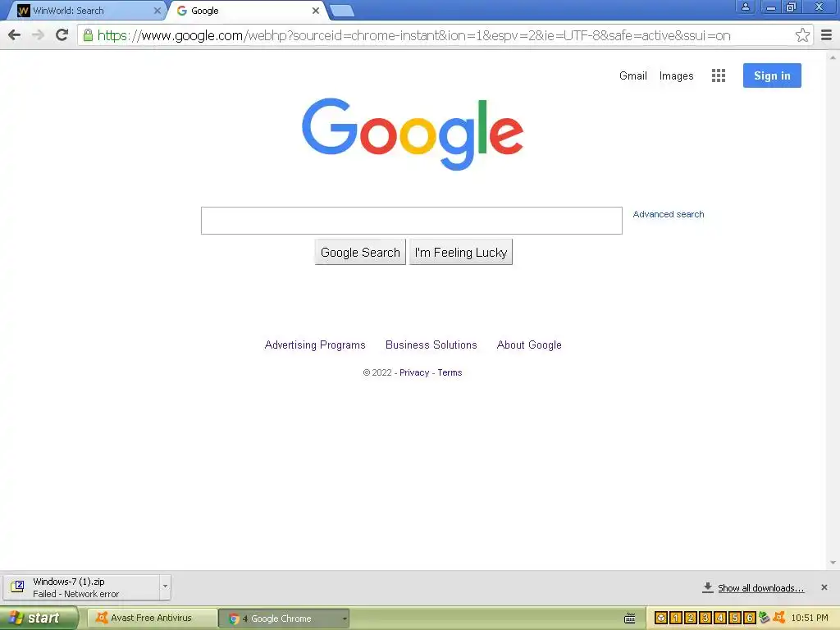This screenshot has height=630, width=840.
Task: Click the page scrollbar up arrow
Action: tap(833, 57)
